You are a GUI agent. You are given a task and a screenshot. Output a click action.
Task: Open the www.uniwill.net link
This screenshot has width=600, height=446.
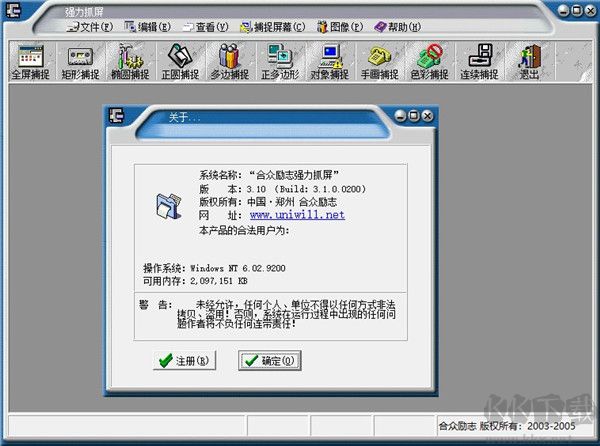pyautogui.click(x=297, y=215)
